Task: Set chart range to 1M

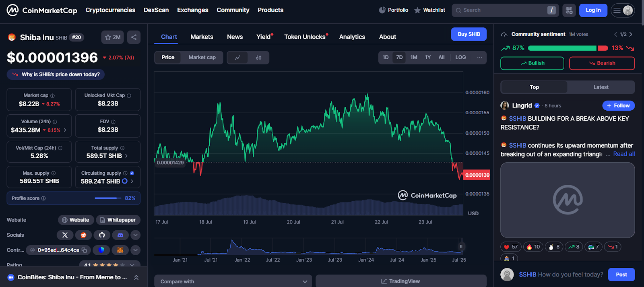Action: tap(414, 58)
